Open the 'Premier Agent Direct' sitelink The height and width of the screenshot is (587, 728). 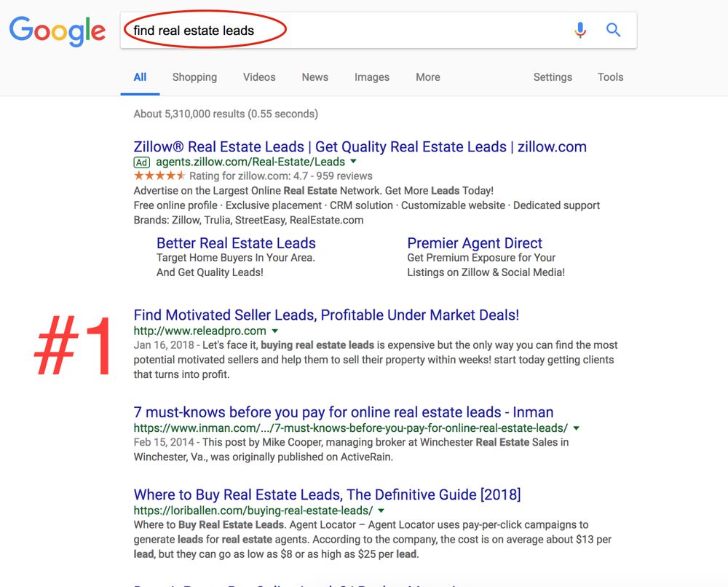pyautogui.click(x=475, y=243)
